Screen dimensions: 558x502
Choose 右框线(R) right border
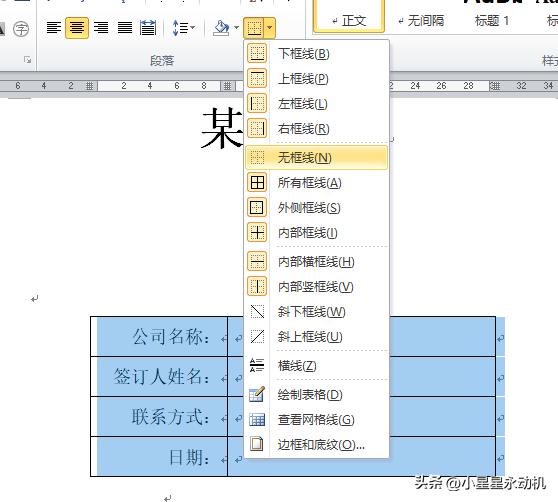[x=317, y=128]
